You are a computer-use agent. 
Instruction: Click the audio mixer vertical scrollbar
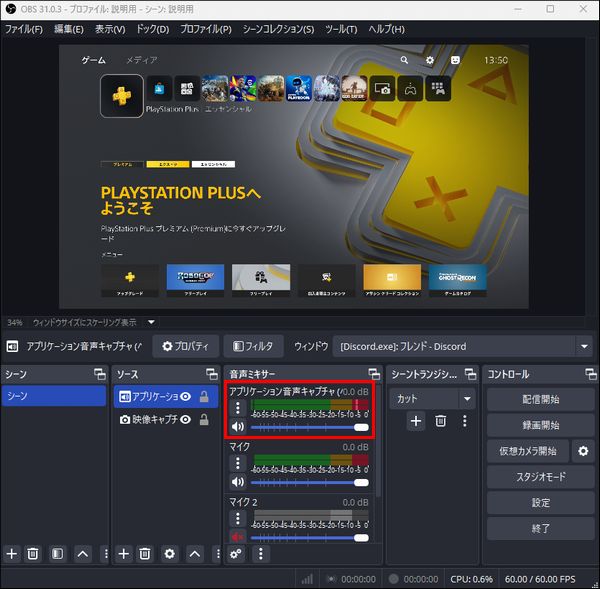378,440
